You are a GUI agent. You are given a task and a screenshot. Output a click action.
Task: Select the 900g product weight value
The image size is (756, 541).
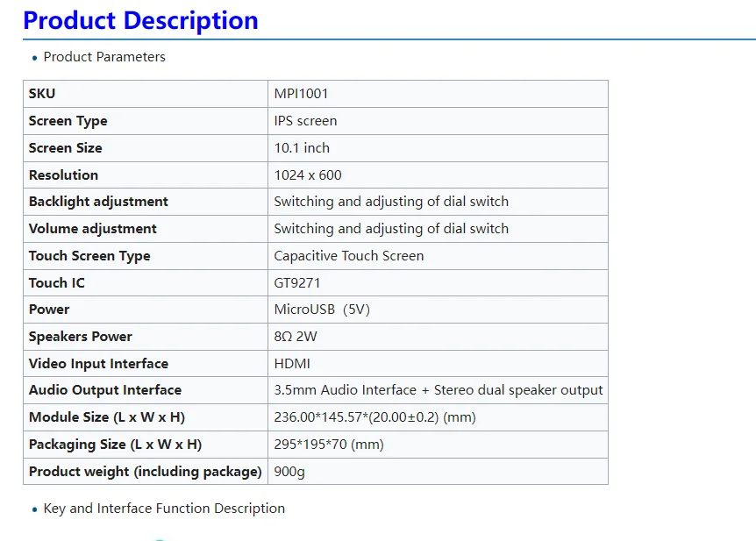point(289,472)
